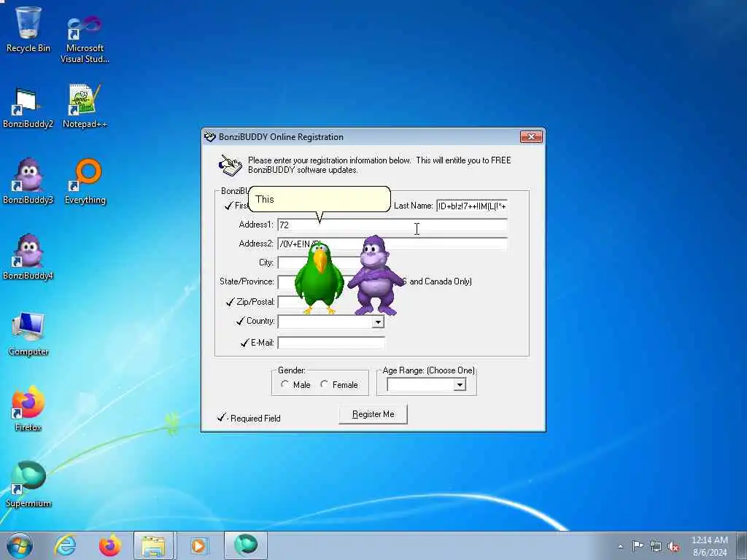The image size is (747, 560).
Task: Launch Internet Explorer from the taskbar
Action: [65, 545]
